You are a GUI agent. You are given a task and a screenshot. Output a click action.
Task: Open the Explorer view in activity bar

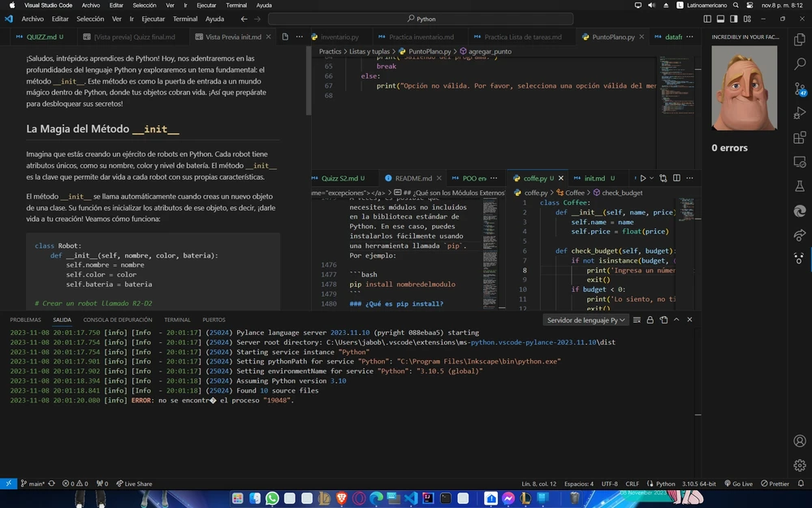800,40
